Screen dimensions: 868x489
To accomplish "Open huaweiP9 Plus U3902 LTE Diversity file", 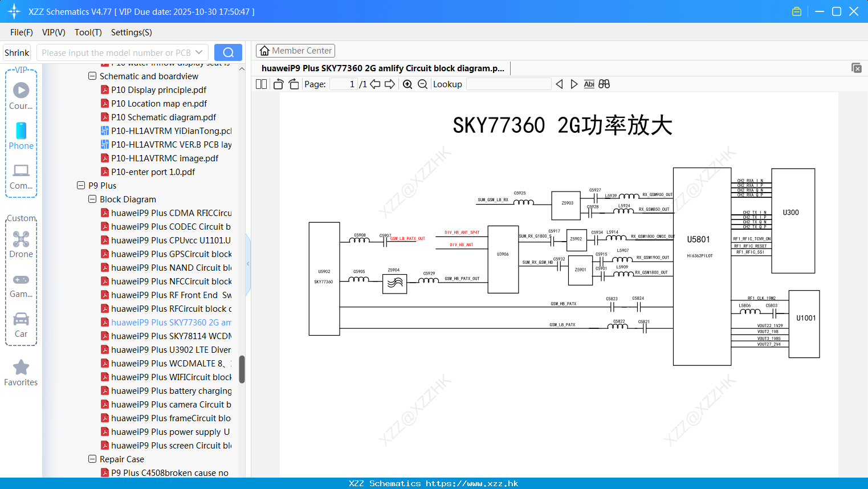I will click(166, 349).
